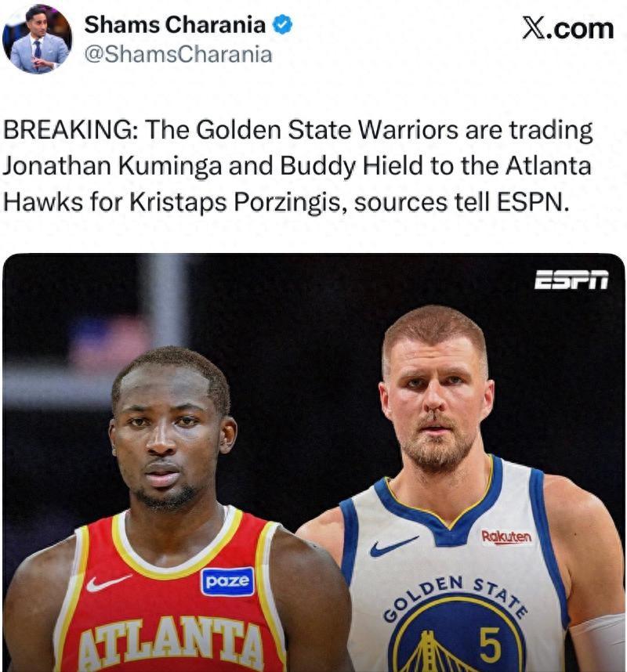This screenshot has height=672, width=627.
Task: Click the Rakuten patch on Warriors jersey
Action: coord(506,537)
